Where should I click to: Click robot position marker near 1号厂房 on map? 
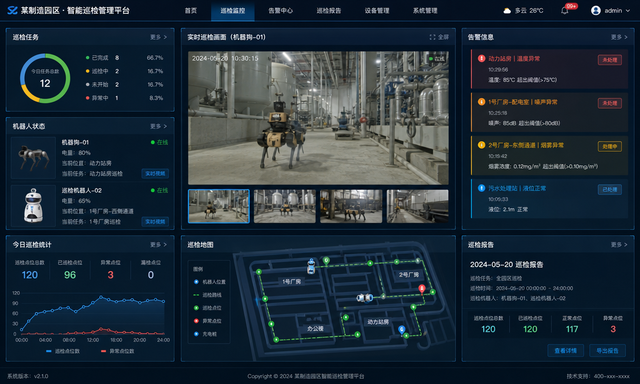(x=311, y=266)
